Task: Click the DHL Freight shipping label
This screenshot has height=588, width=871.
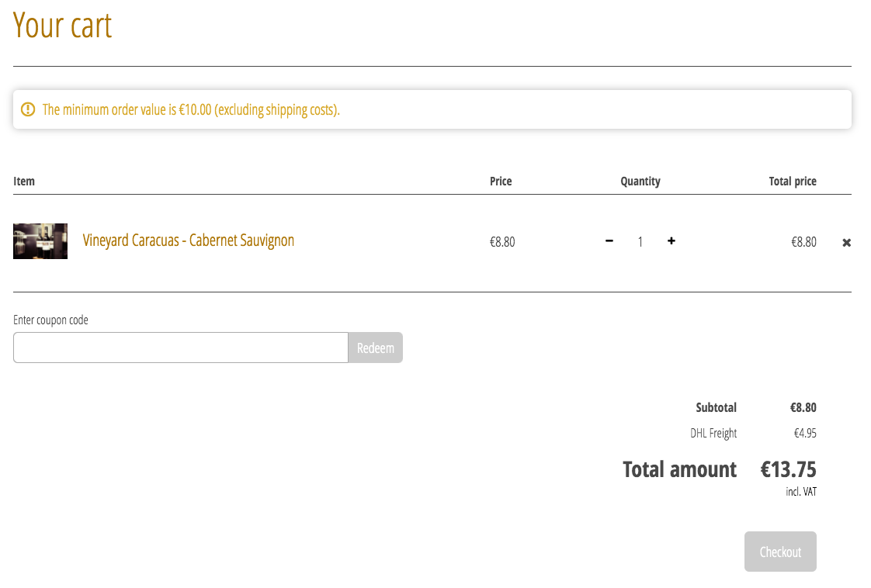Action: coord(713,433)
